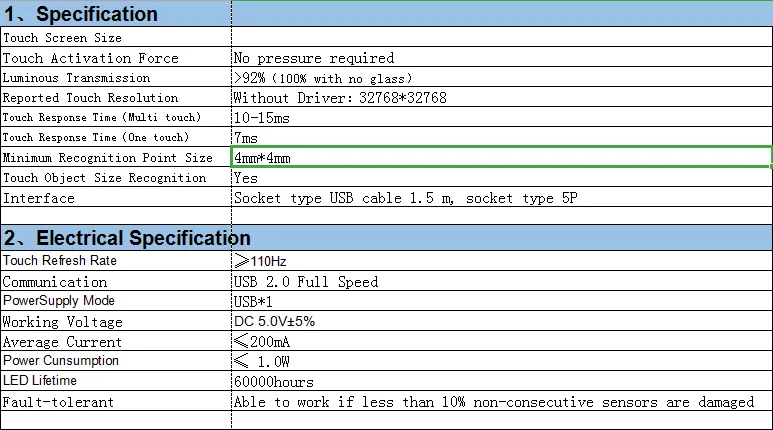This screenshot has height=430, width=773.
Task: Click the '≤200mA' value cell
Action: click(502, 341)
